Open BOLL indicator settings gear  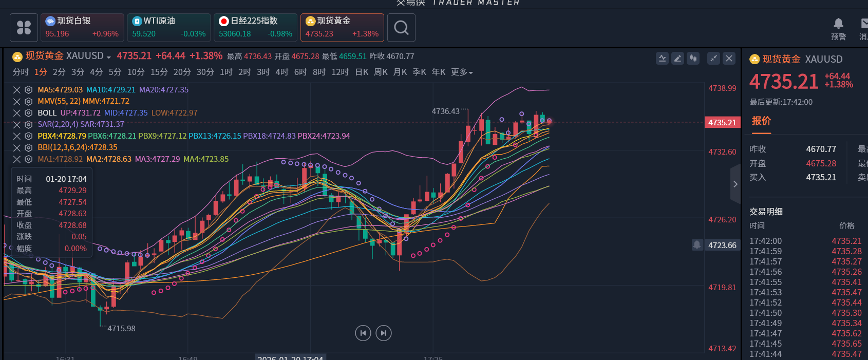pos(29,113)
